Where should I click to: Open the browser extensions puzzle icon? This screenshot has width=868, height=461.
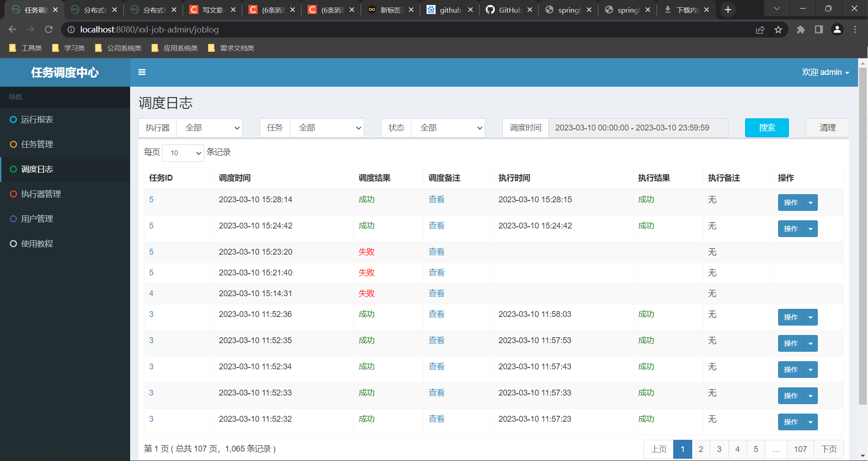pyautogui.click(x=801, y=30)
